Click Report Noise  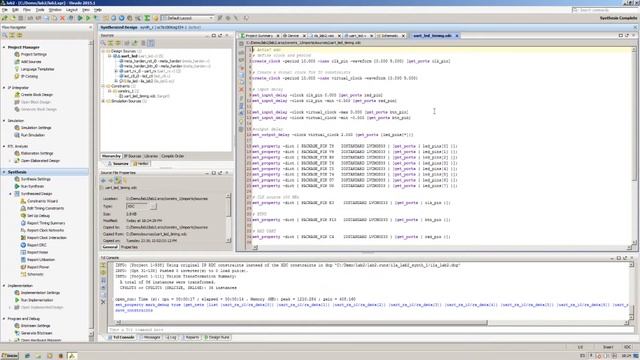click(x=38, y=253)
